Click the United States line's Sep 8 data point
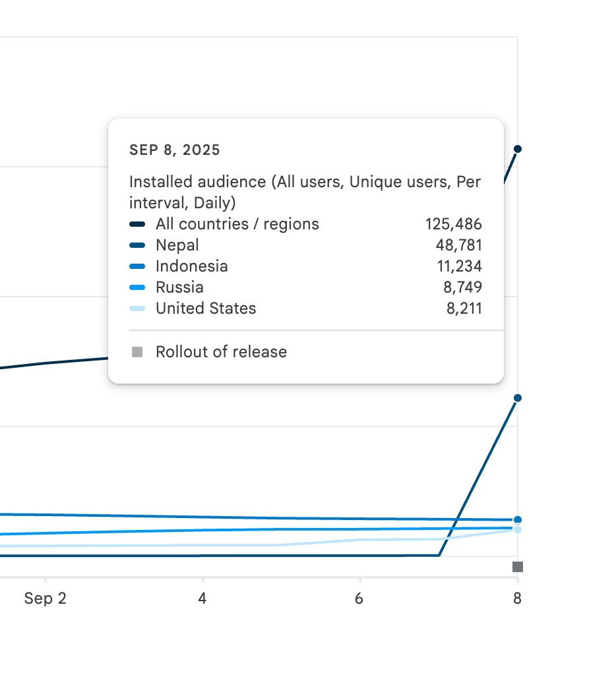The width and height of the screenshot is (616, 700). pyautogui.click(x=518, y=530)
